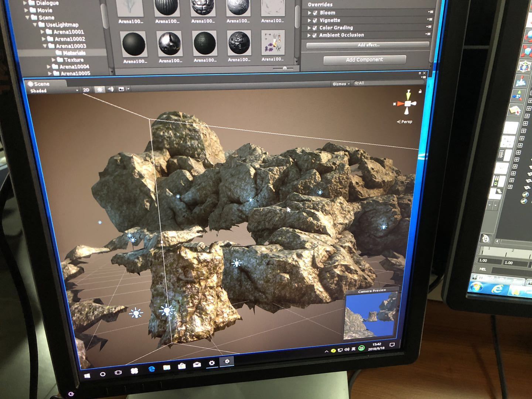Open the Bloom row options menu
This screenshot has height=399, width=532.
[430, 12]
